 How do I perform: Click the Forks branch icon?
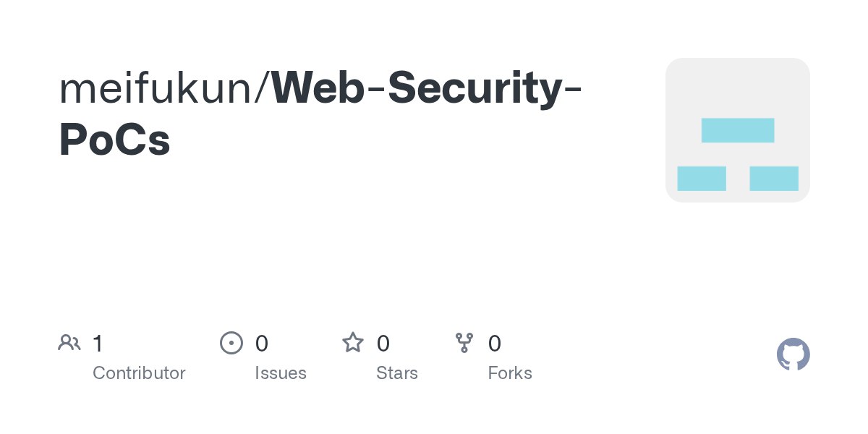tap(464, 343)
